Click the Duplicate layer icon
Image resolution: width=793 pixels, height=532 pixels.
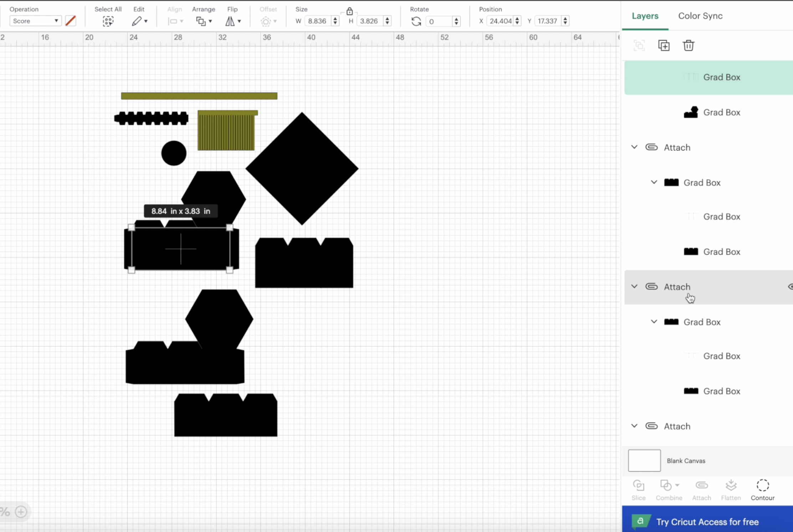click(x=664, y=45)
